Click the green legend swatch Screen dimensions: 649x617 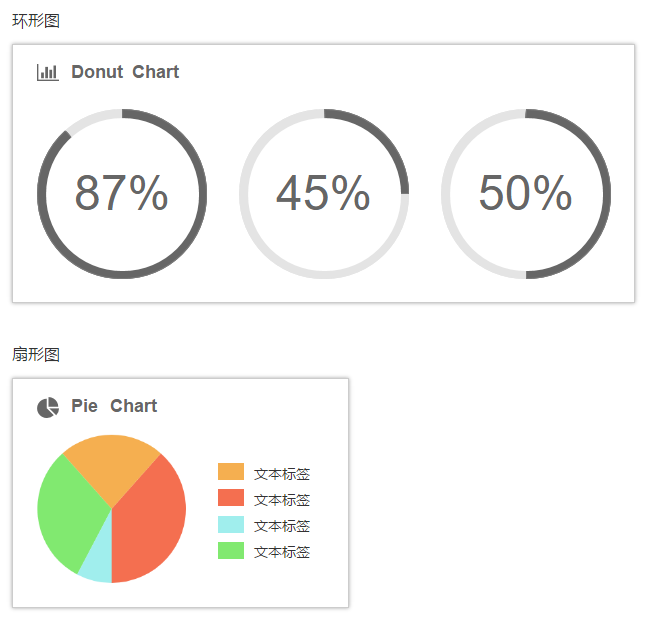tap(231, 550)
